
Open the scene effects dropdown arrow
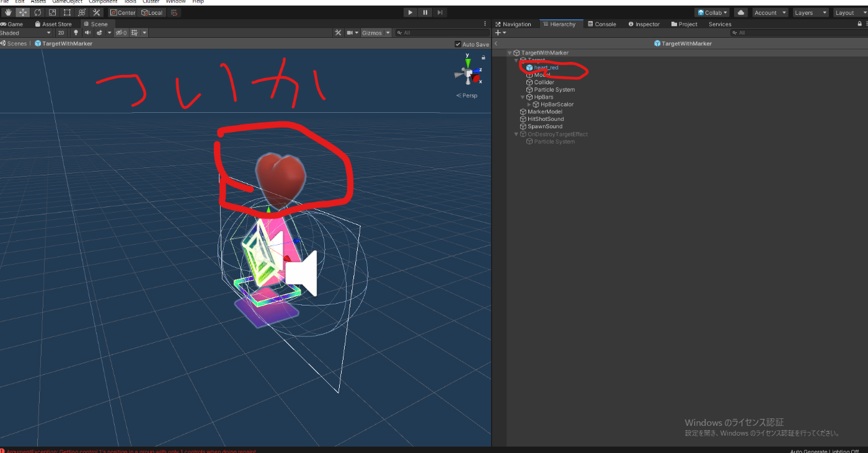109,33
